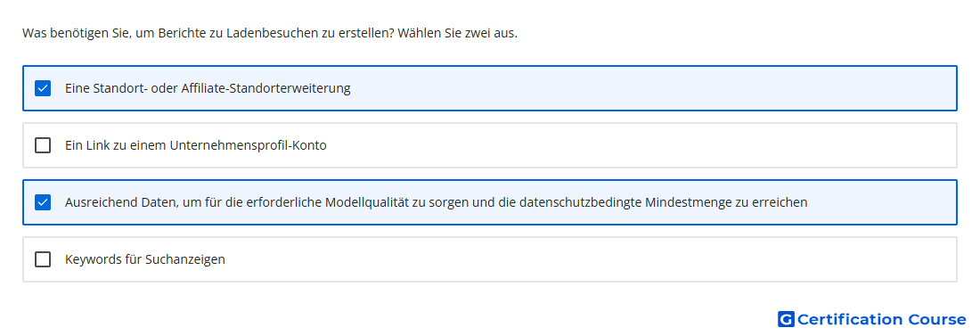Click the word 'Affiliate-Standorterweiterung' in first option

coord(266,88)
